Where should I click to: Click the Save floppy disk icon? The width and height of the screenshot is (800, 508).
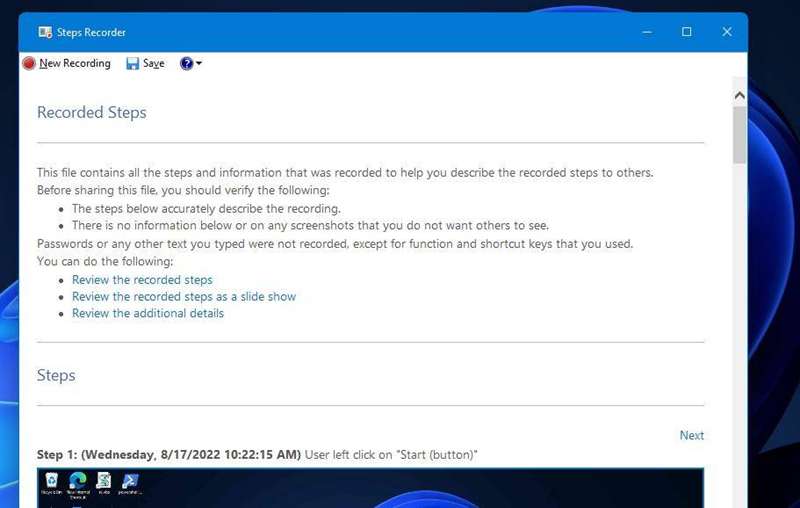click(x=133, y=63)
